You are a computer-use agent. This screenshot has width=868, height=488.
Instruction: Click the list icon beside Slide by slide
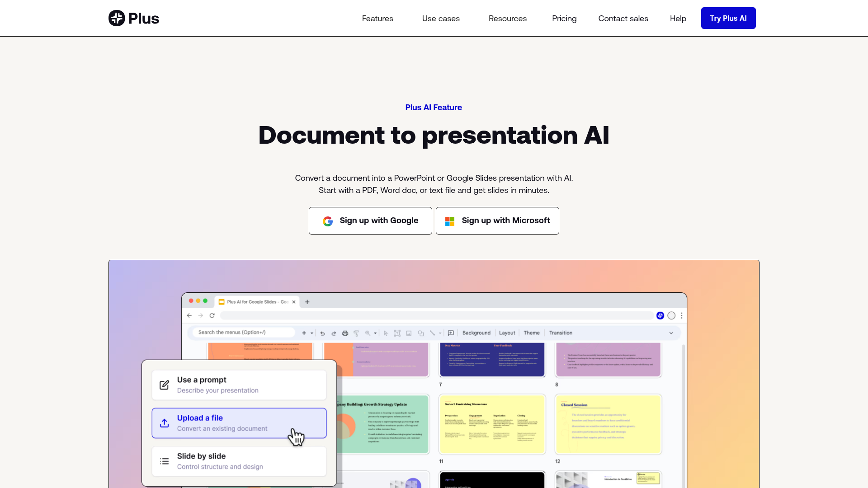tap(165, 461)
